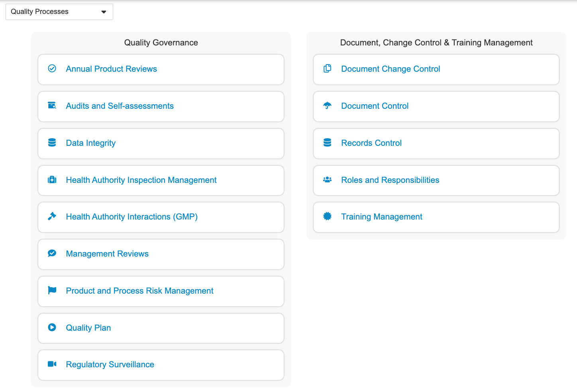This screenshot has height=392, width=577.
Task: Select the Audits and Self-assessments link
Action: pos(120,106)
